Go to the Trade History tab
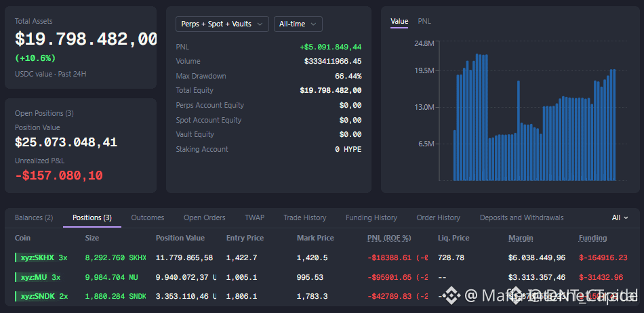Image resolution: width=644 pixels, height=313 pixels. pos(305,218)
